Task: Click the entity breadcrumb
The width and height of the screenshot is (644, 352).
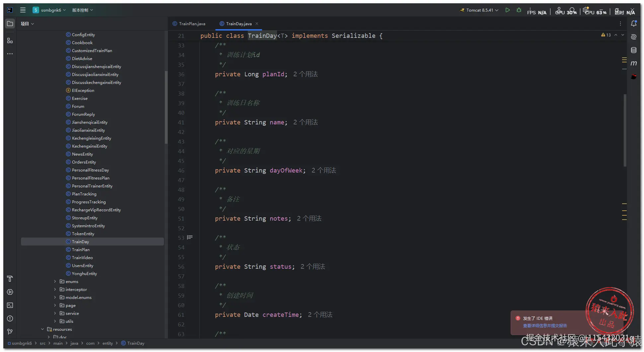Action: click(x=107, y=343)
